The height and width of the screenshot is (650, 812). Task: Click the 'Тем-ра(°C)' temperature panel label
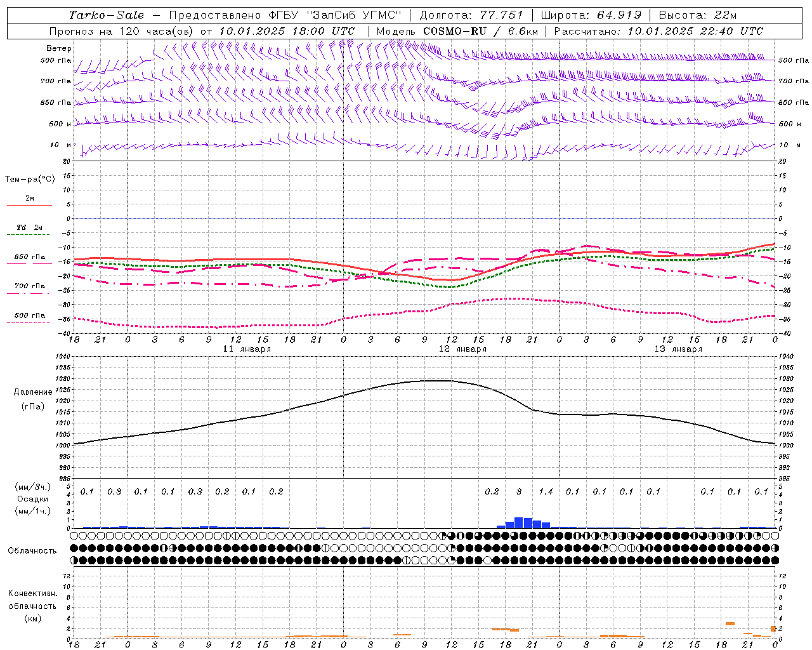30,180
